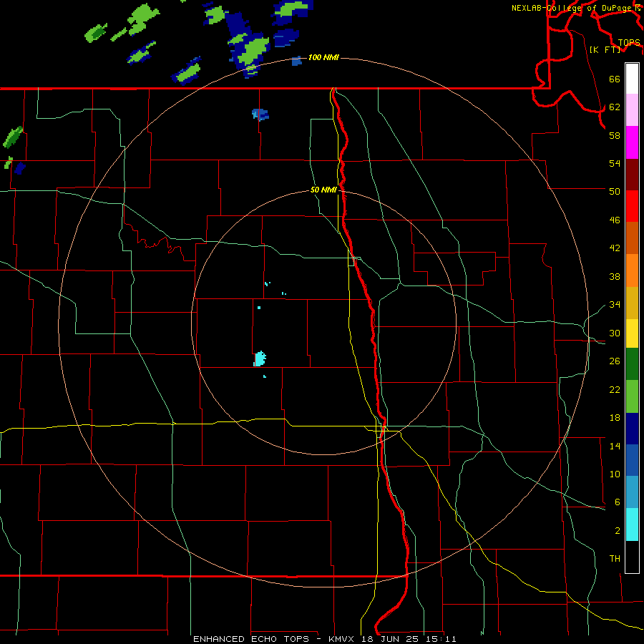
Task: Click the ENHANCED ECHO TOPS KMVX caption
Action: (325, 639)
